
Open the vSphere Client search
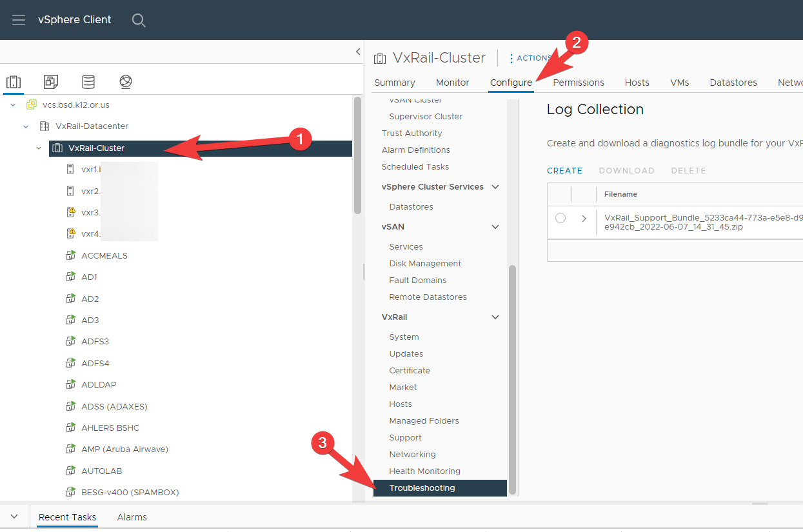point(139,20)
